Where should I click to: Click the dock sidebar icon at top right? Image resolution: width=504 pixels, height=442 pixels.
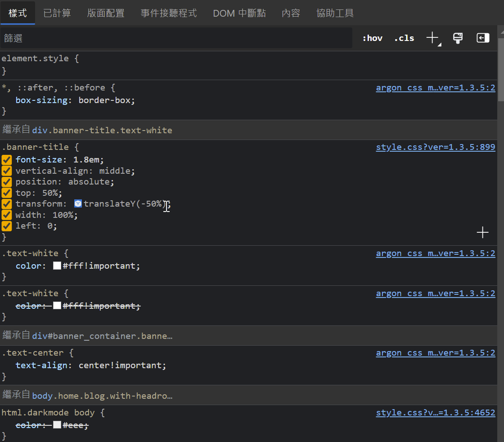pos(482,38)
